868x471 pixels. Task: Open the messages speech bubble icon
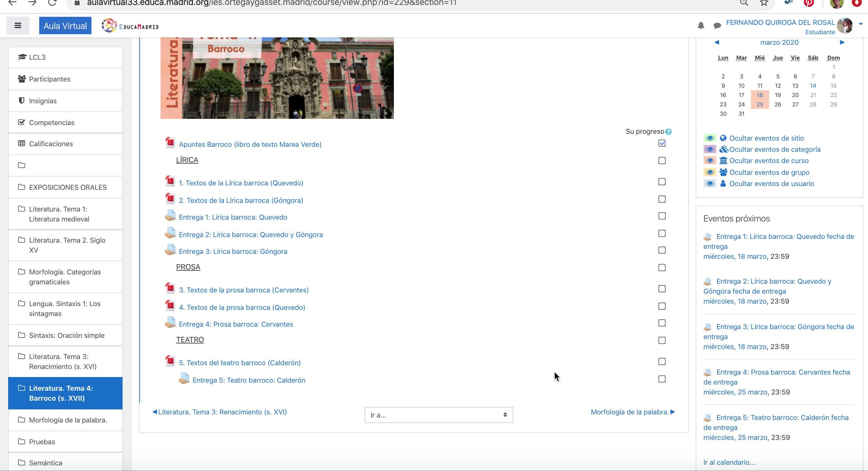tap(717, 26)
